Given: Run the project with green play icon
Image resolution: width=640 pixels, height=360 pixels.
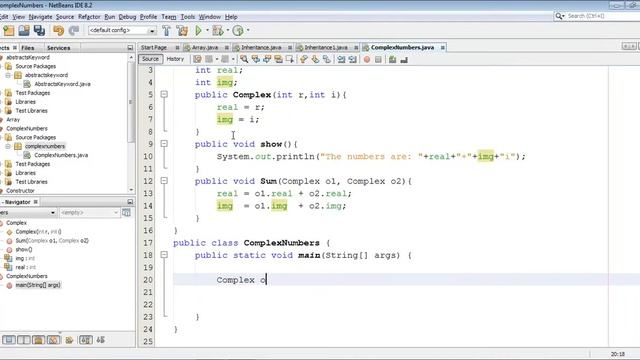Looking at the screenshot, I should click(x=198, y=31).
